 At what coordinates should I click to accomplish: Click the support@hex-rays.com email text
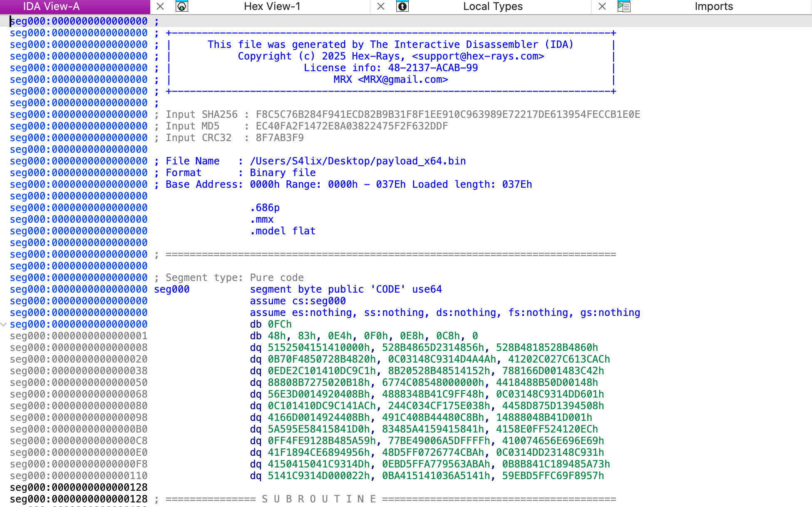point(478,56)
